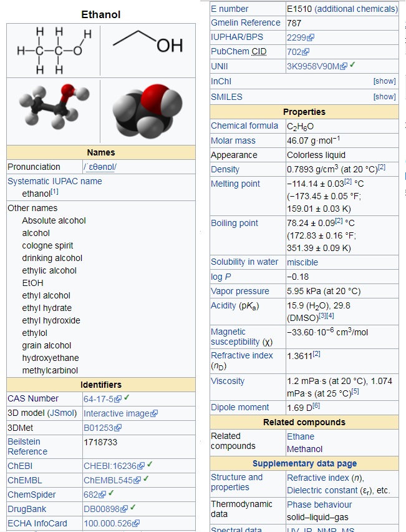Open CHEBI:16236 external link
Image resolution: width=406 pixels, height=532 pixels.
(110, 466)
